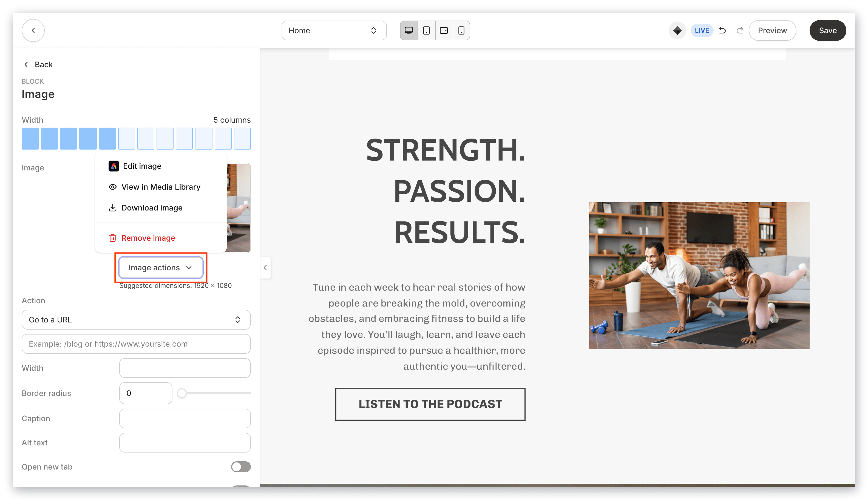Click the Alt text input field

(x=185, y=442)
